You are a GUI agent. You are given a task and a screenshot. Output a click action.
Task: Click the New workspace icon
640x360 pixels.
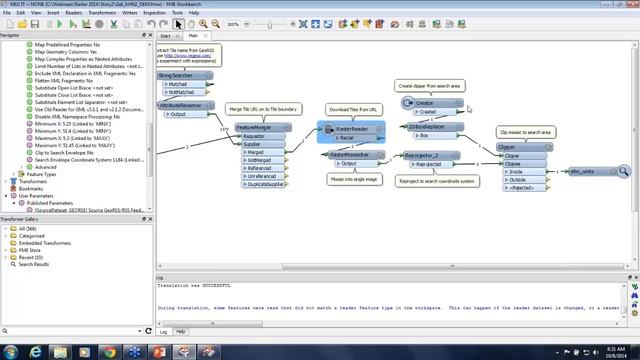tap(9, 24)
